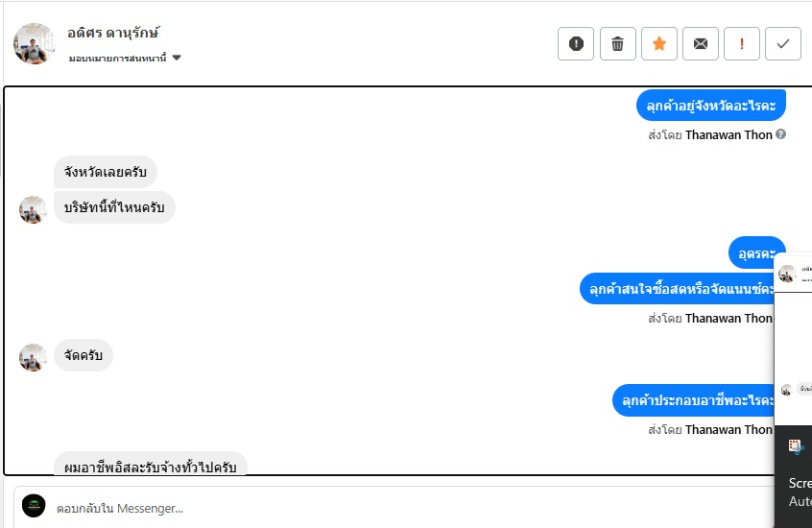
Task: Click help icon beside first Thanawan Thon
Action: click(x=781, y=134)
